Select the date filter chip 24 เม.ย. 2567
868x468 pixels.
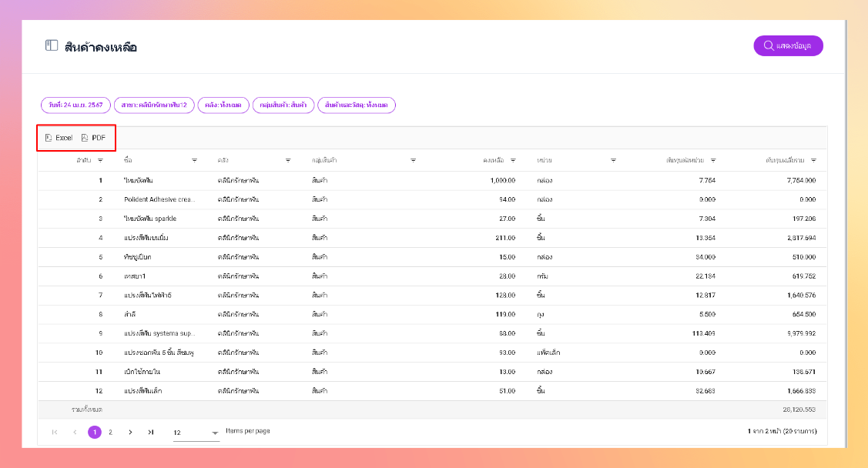(75, 105)
